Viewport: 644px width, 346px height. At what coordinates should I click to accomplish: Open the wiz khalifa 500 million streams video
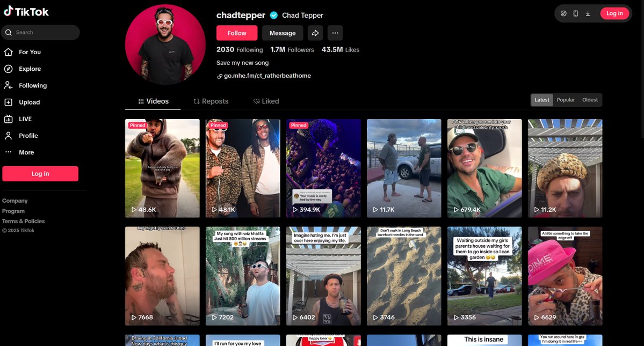click(243, 276)
